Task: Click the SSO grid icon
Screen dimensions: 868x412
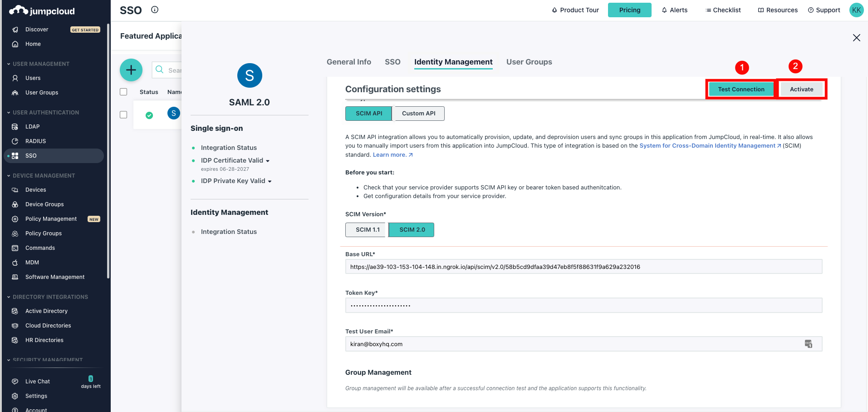Action: (15, 156)
